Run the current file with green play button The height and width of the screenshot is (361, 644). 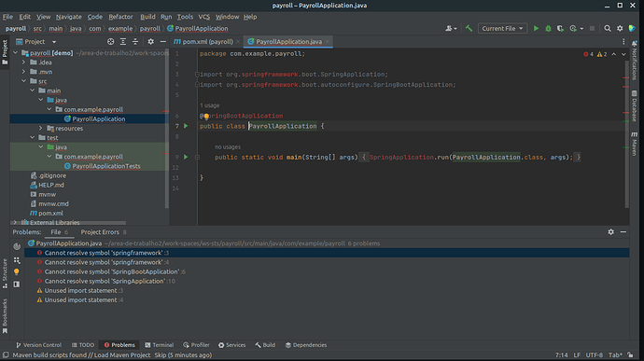536,28
